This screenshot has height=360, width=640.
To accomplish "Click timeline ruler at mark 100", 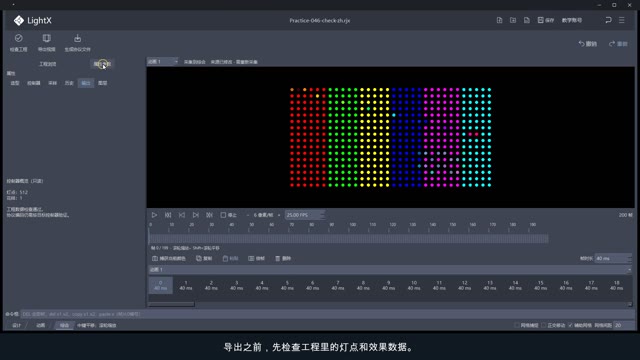I will 352,225.
